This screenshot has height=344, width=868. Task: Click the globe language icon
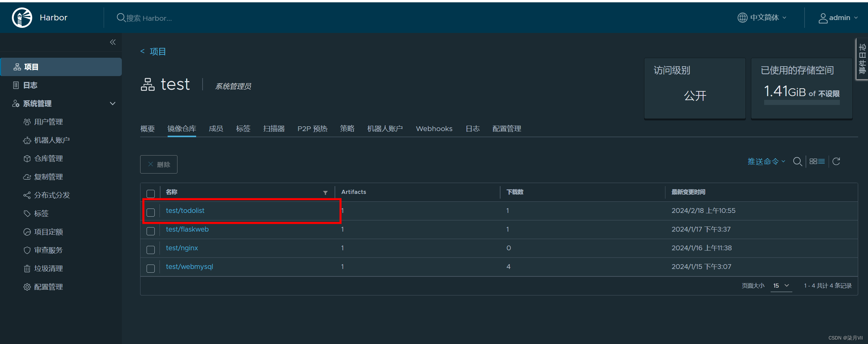(742, 18)
